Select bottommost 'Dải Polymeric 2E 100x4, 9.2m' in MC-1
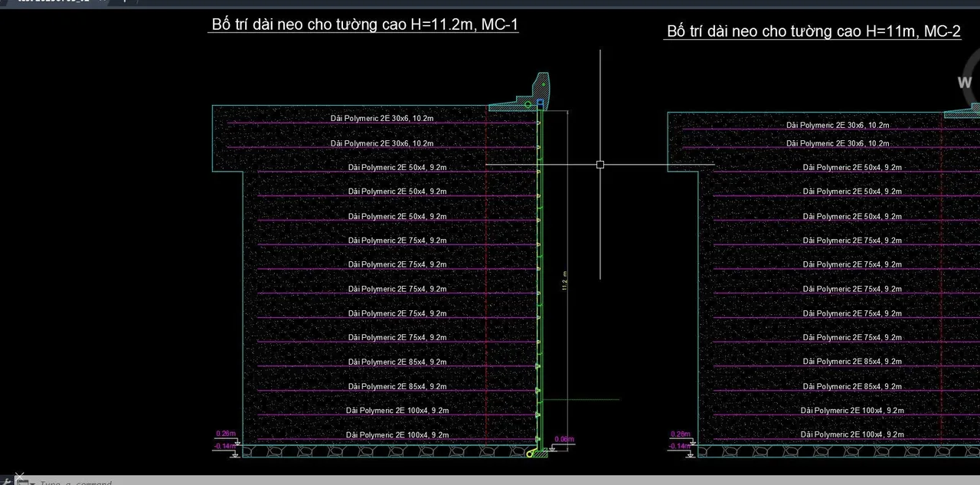The height and width of the screenshot is (485, 980). tap(397, 434)
